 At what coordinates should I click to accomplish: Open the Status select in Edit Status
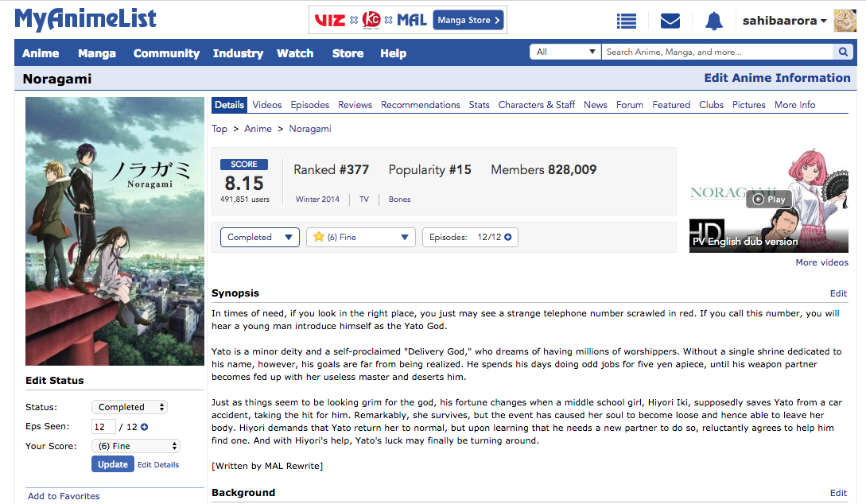pyautogui.click(x=130, y=407)
